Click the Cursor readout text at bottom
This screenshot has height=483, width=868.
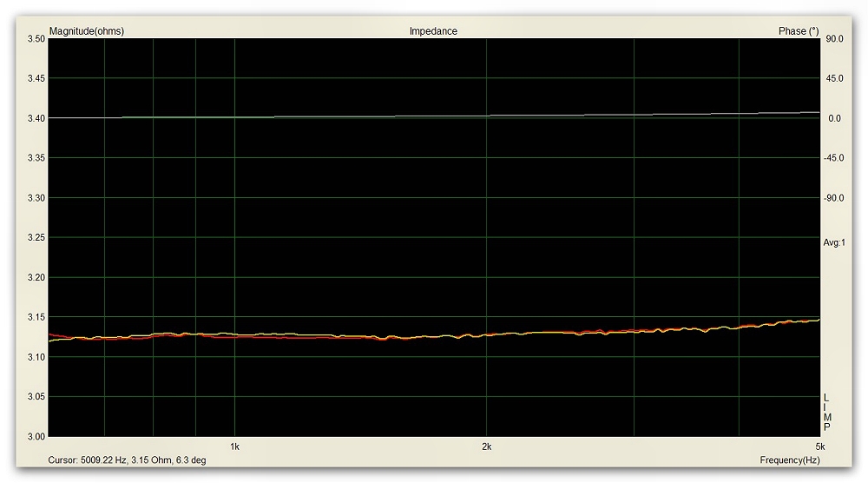127,460
